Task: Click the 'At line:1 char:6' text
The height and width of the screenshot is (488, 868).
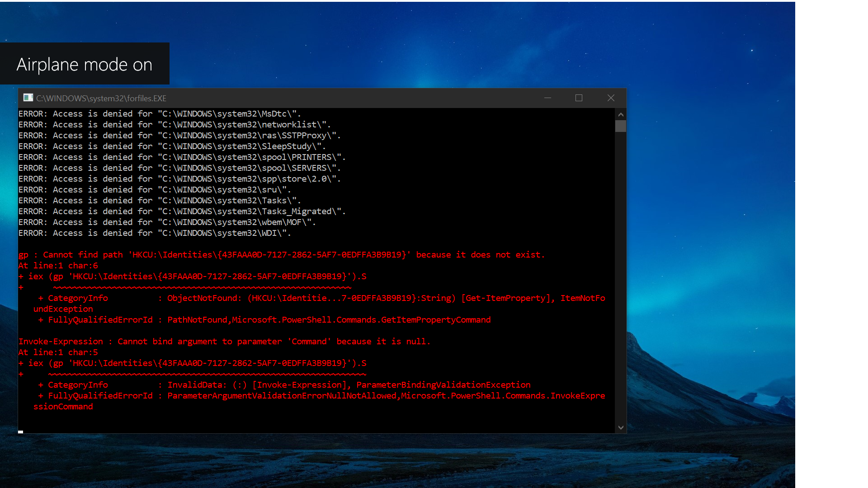Action: coord(58,266)
